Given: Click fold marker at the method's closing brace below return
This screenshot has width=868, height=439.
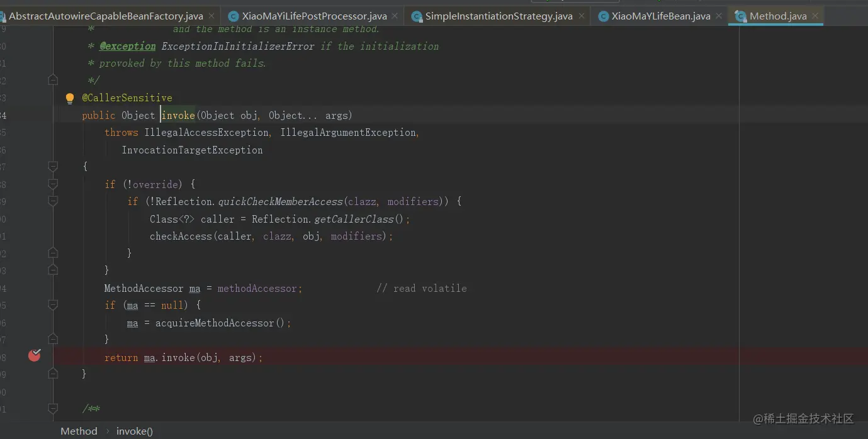Looking at the screenshot, I should click(x=53, y=374).
